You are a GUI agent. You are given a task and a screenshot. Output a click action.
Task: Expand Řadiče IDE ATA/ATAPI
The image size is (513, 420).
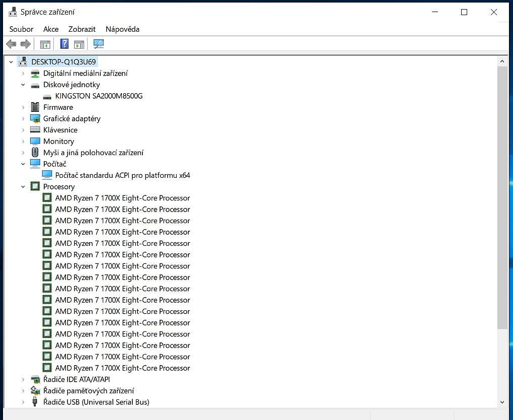pyautogui.click(x=23, y=379)
